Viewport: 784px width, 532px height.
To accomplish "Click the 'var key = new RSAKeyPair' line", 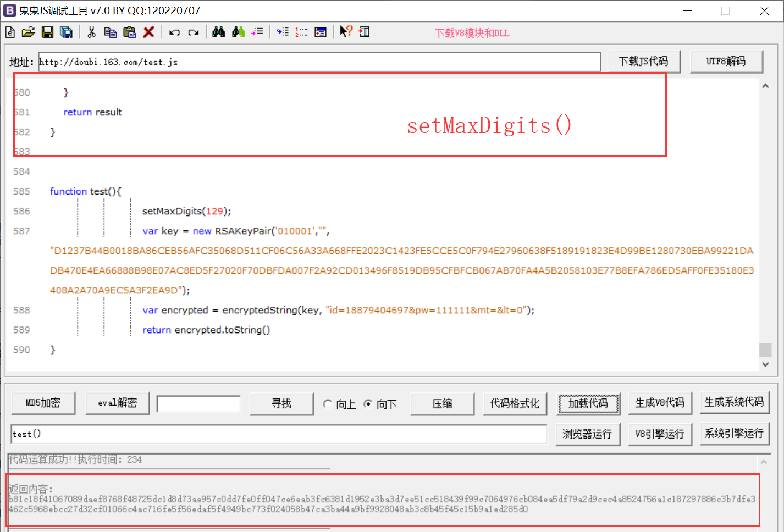I will [236, 231].
